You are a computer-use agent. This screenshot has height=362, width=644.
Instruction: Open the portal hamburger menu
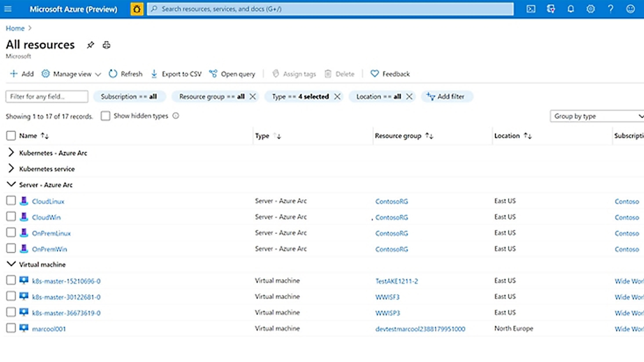[x=8, y=9]
